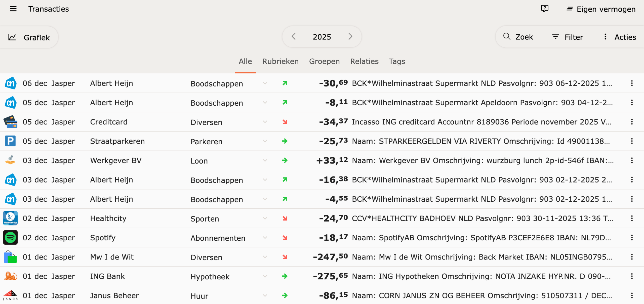Click the Creditcard icon on 05 dec row
Viewport: 644px width, 304px height.
pos(11,122)
